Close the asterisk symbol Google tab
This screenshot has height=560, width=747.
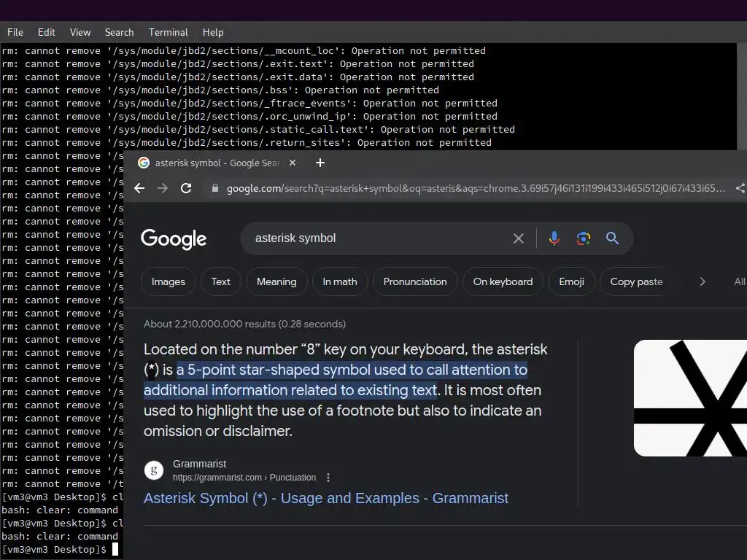[293, 163]
